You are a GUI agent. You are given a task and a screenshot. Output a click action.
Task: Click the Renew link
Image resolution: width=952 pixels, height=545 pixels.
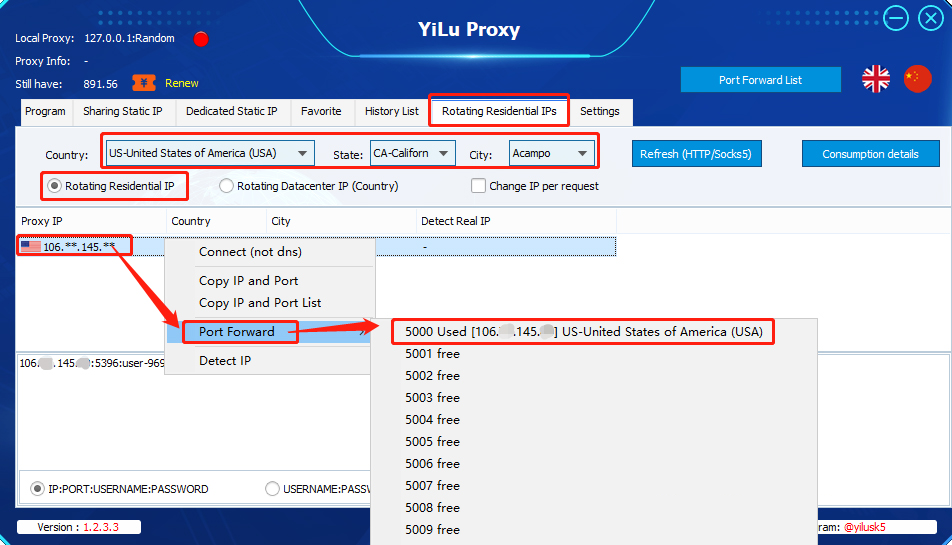tap(182, 83)
